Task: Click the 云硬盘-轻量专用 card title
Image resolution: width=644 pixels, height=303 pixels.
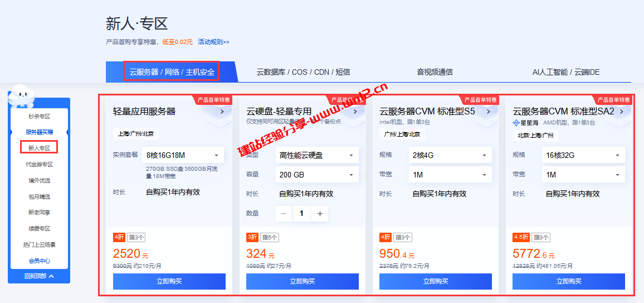Action: pyautogui.click(x=279, y=112)
